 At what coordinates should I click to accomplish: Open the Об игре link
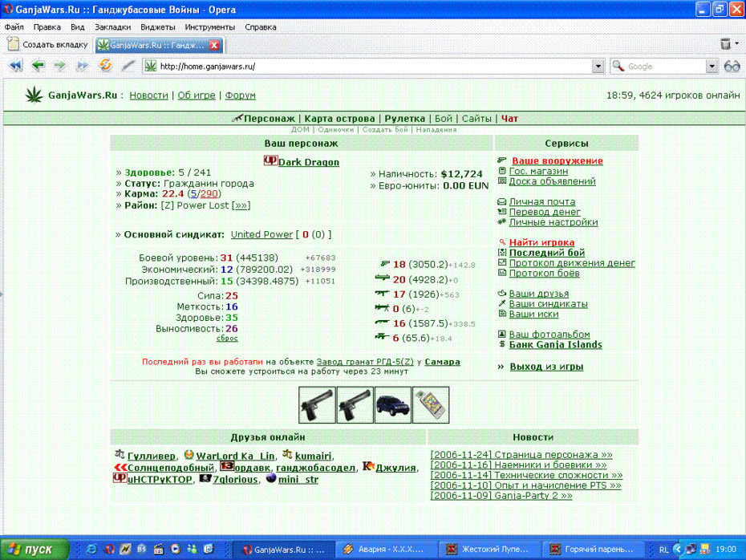click(197, 95)
